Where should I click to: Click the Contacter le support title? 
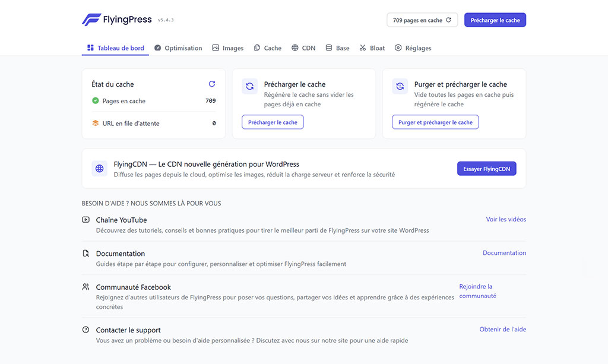click(128, 330)
